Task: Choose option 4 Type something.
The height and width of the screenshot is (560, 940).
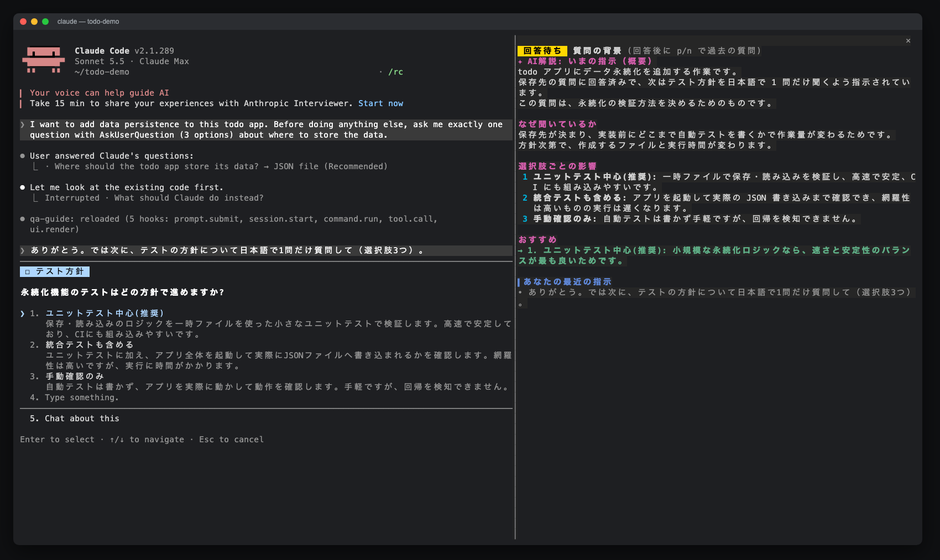Action: [74, 397]
